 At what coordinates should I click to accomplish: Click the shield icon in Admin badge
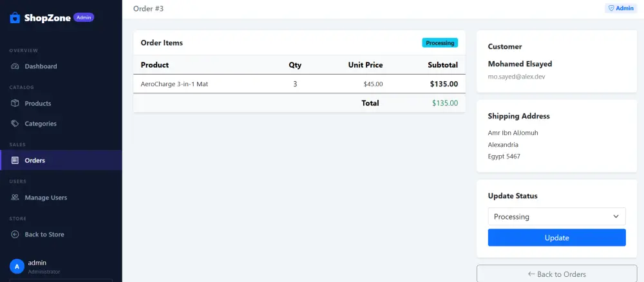click(x=611, y=8)
